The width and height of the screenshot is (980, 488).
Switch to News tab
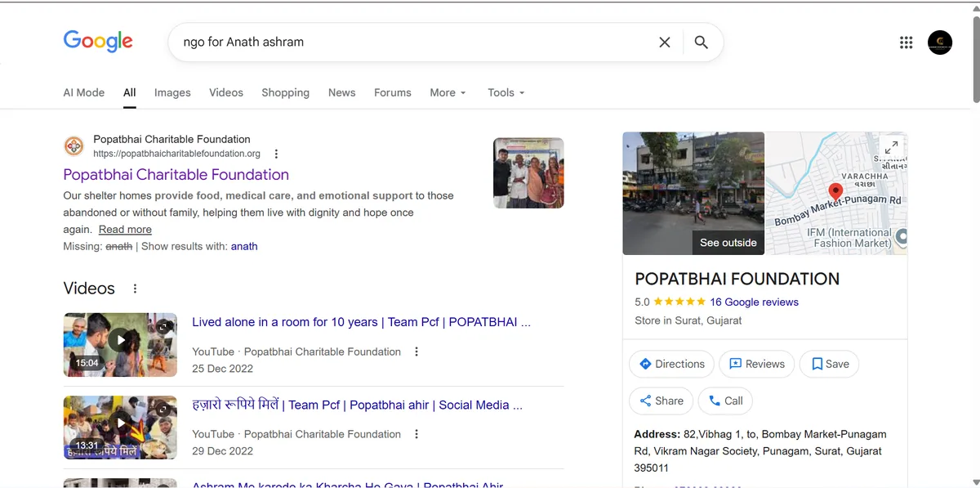tap(341, 92)
